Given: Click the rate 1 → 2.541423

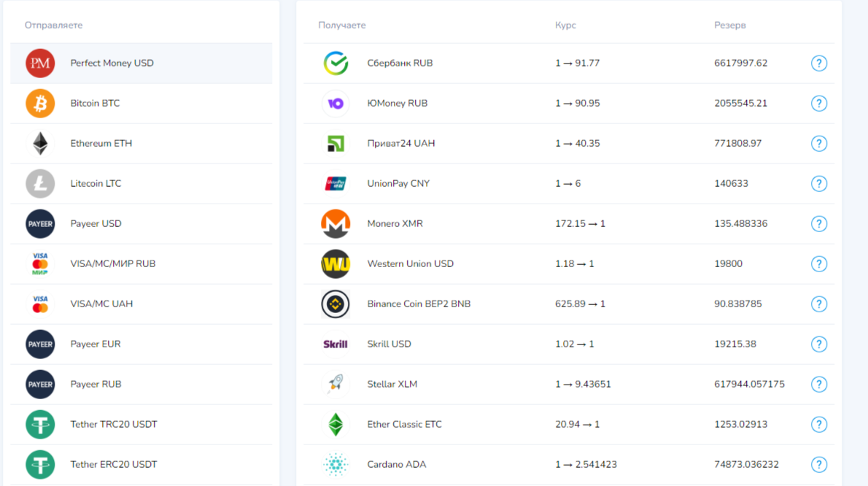Looking at the screenshot, I should [586, 464].
